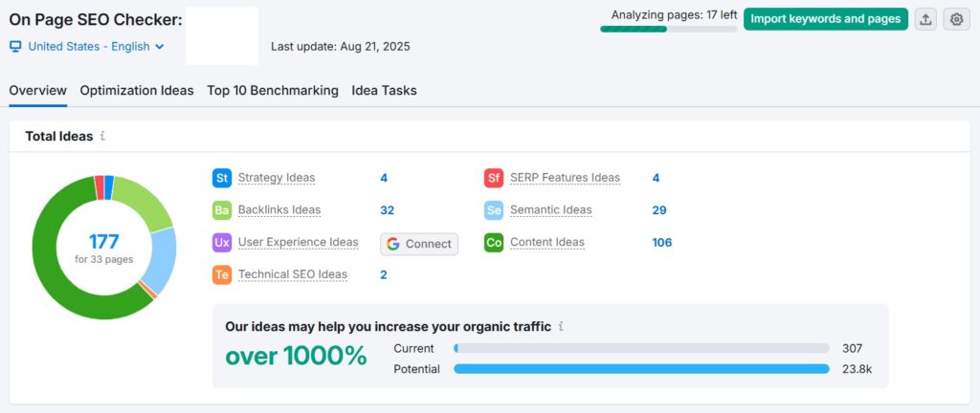Open the Strategy Ideas link
This screenshot has height=413, width=980.
(x=277, y=178)
